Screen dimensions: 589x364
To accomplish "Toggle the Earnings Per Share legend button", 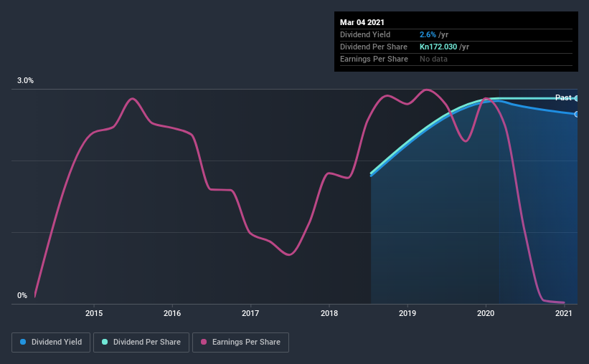I will (240, 343).
